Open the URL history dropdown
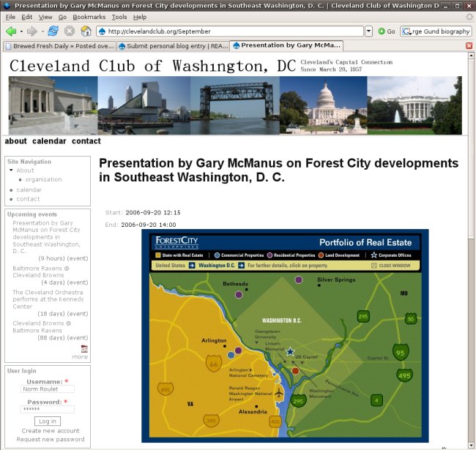The width and height of the screenshot is (476, 450). (x=368, y=31)
